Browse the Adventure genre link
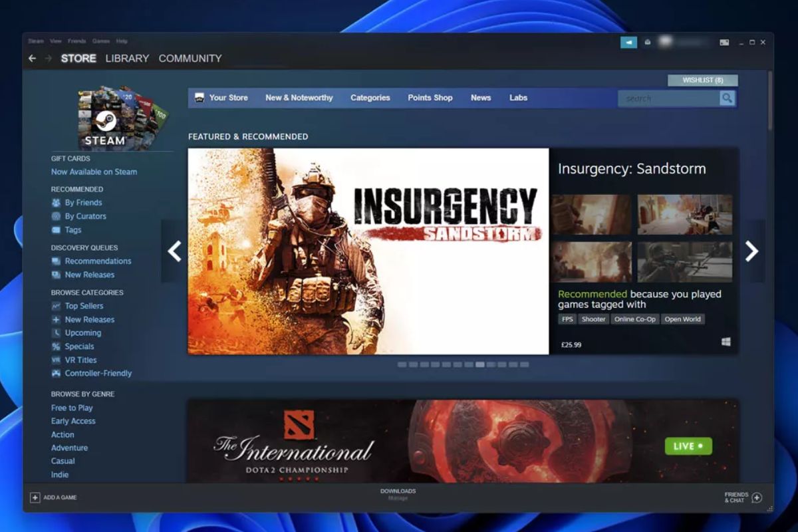The width and height of the screenshot is (798, 532). [69, 448]
